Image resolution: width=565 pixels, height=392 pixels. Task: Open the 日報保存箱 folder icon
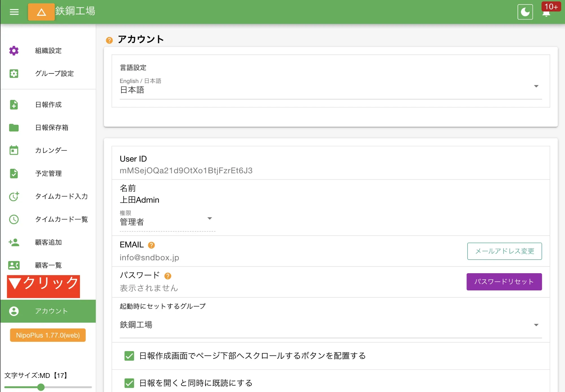14,128
